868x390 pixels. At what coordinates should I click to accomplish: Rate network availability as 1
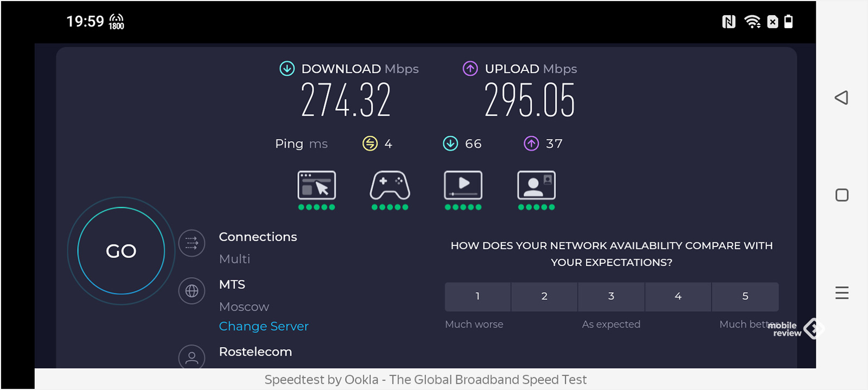477,297
